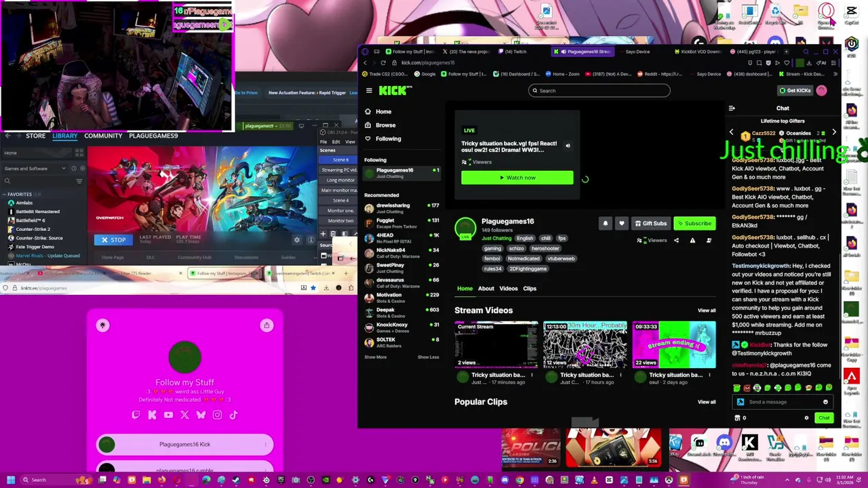Click the Steam STOP game button
This screenshot has height=488, width=868.
coord(113,240)
